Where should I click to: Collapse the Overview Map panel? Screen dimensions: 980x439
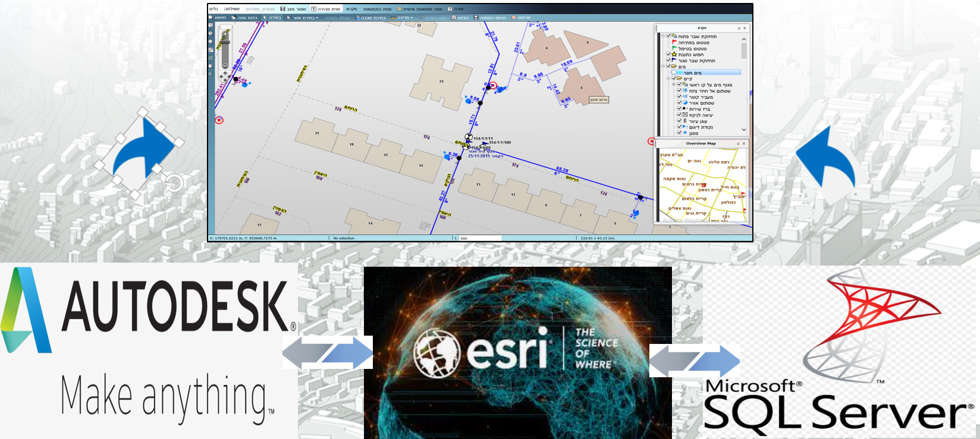pos(738,144)
